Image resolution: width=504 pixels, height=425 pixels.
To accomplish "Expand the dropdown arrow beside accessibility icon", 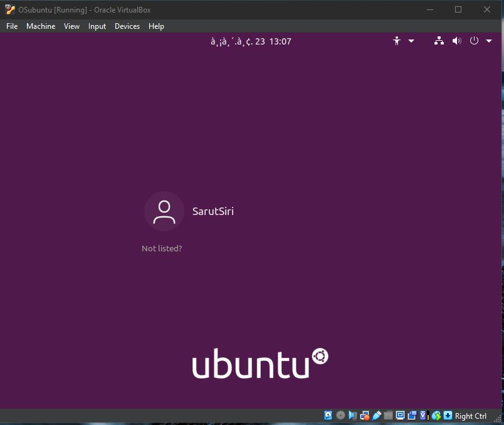I will [411, 41].
